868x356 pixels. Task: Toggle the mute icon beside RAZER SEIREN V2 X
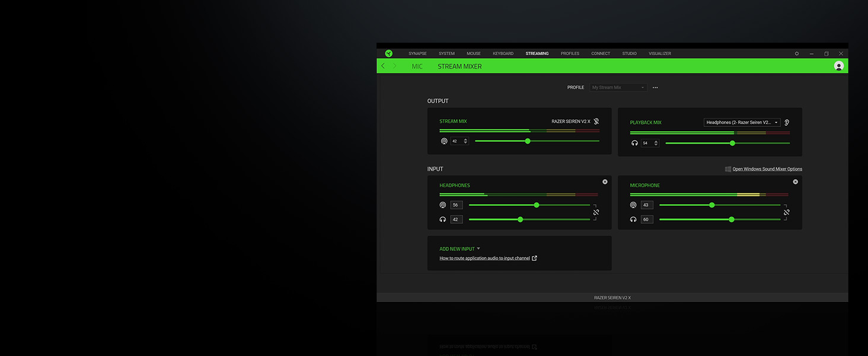pos(596,121)
